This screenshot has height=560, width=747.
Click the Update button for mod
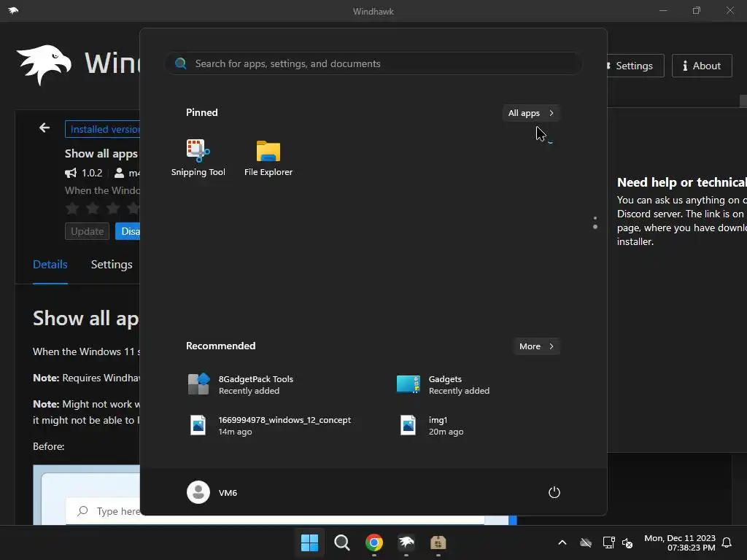88,231
